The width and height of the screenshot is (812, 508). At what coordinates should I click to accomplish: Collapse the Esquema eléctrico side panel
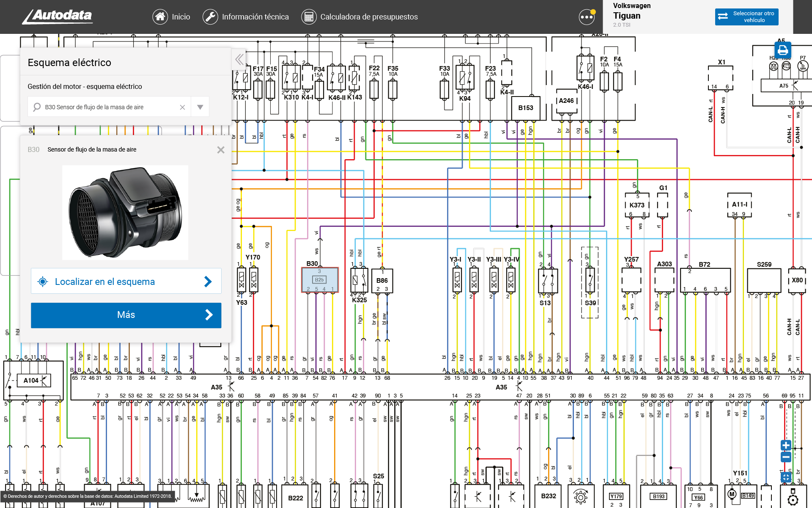coord(239,59)
